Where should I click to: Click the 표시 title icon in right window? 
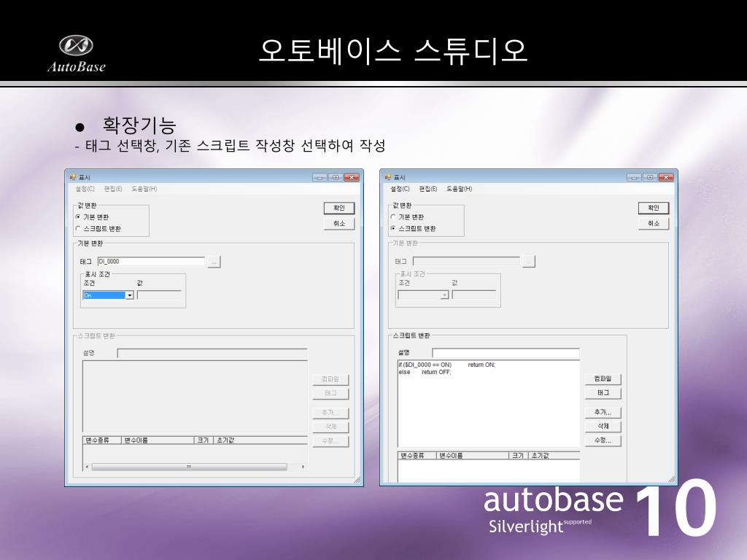(388, 177)
